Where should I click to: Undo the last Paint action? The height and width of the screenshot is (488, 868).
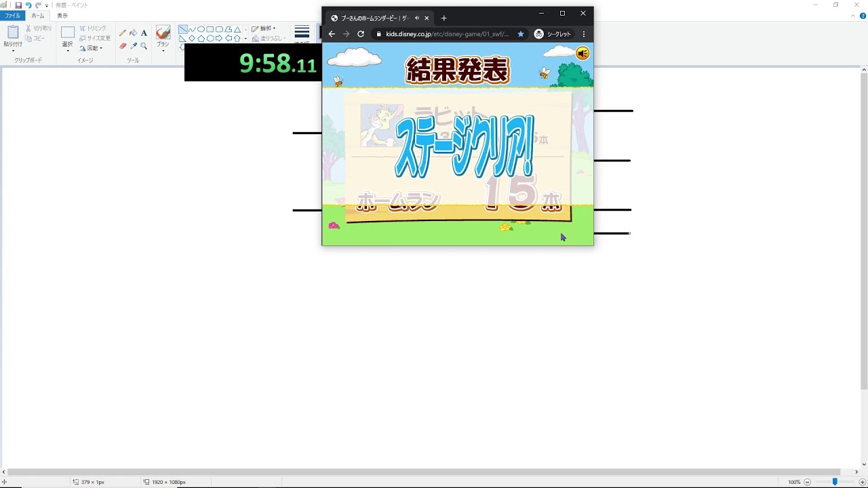click(x=28, y=5)
